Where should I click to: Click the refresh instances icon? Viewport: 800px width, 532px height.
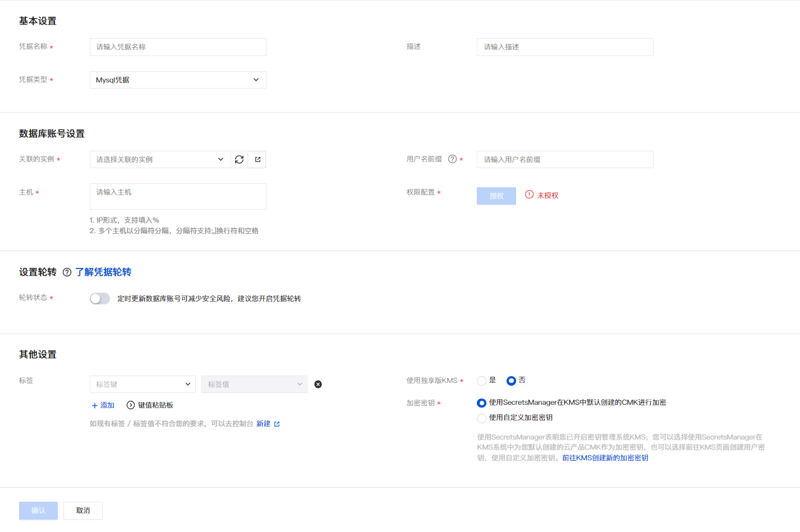pyautogui.click(x=239, y=160)
